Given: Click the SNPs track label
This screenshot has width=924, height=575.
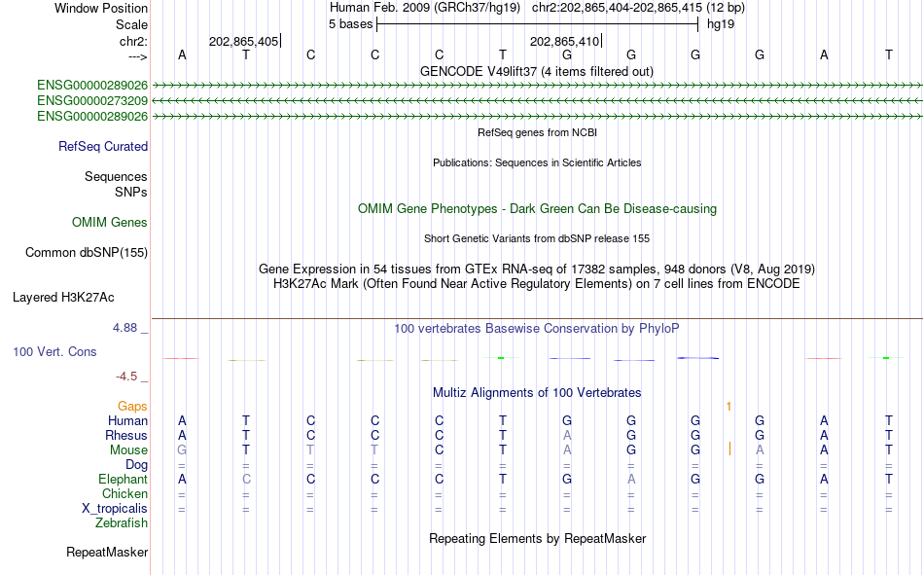Looking at the screenshot, I should (131, 193).
